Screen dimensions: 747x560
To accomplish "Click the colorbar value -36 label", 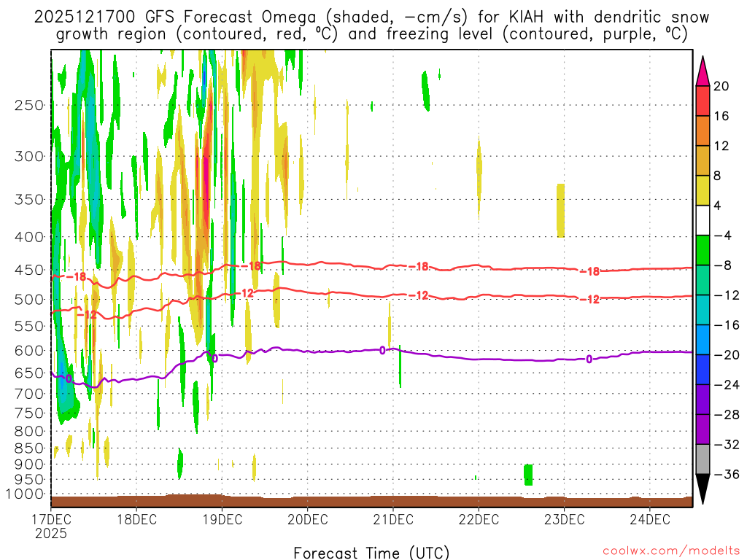I will pyautogui.click(x=727, y=474).
